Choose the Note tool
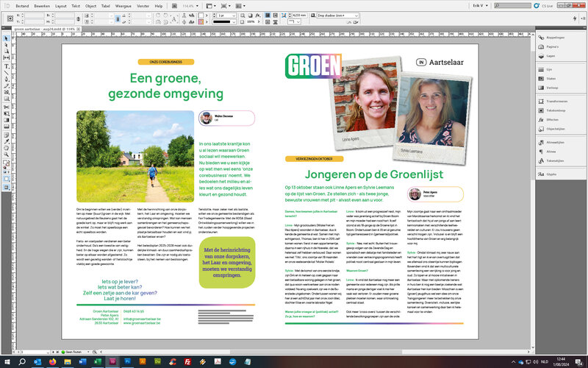This screenshot has height=368, width=588. (7, 135)
